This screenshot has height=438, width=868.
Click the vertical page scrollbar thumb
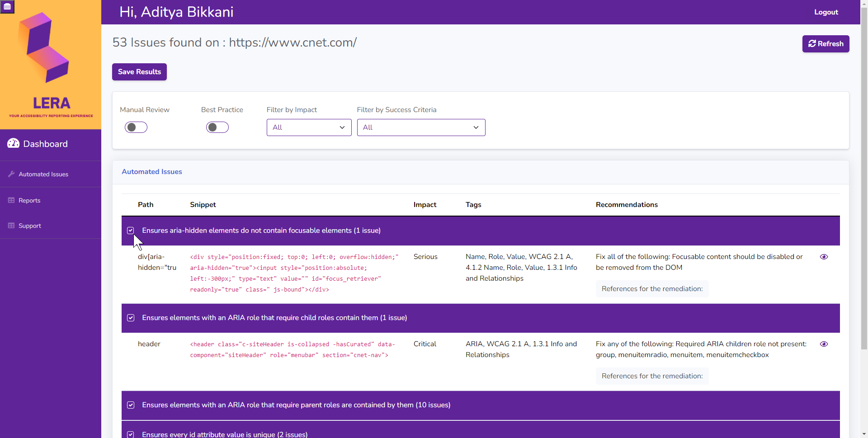pos(864,179)
